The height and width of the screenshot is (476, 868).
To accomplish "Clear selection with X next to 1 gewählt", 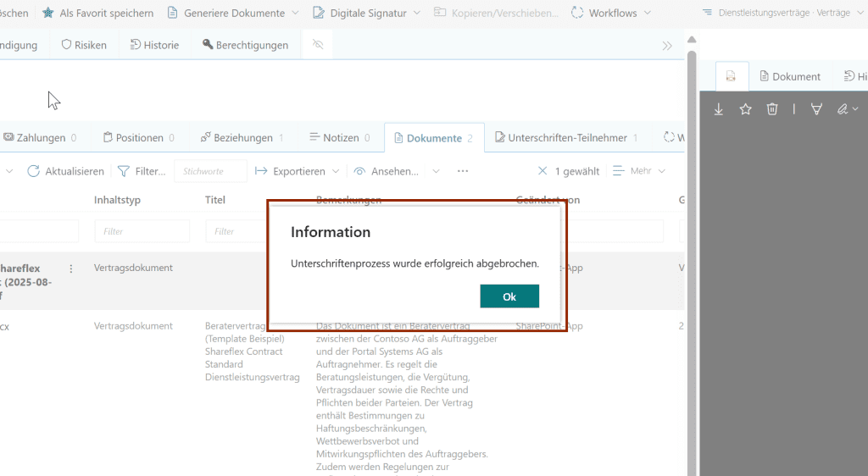I will (x=542, y=171).
